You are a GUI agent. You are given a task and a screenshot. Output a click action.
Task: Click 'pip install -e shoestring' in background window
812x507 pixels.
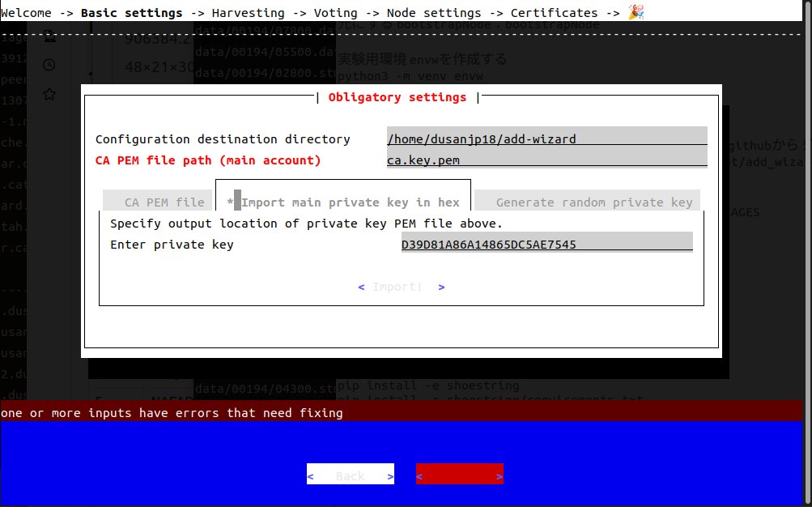coord(428,386)
